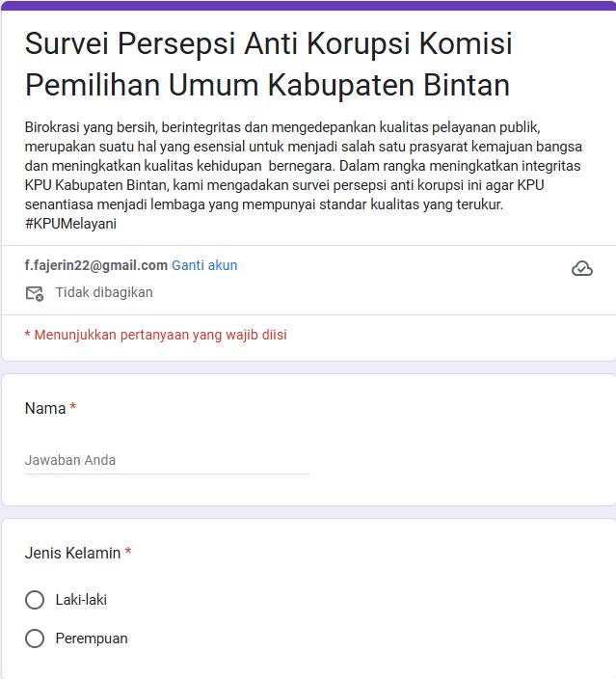The height and width of the screenshot is (679, 616).
Task: Click the email not-shared envelope icon
Action: [35, 293]
